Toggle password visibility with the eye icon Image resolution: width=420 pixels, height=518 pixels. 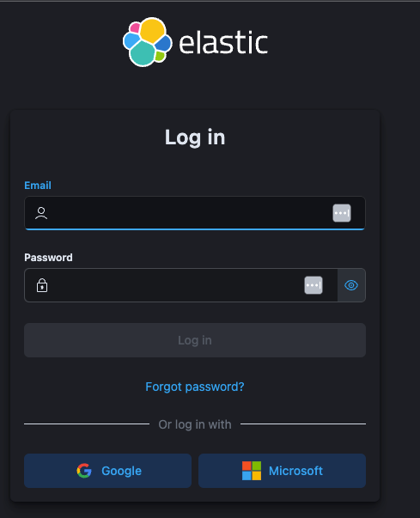351,285
